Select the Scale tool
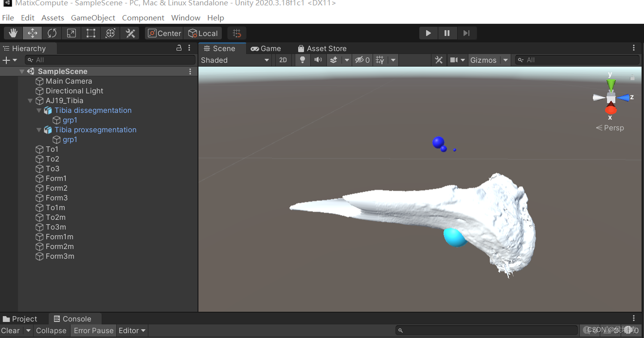 tap(71, 33)
